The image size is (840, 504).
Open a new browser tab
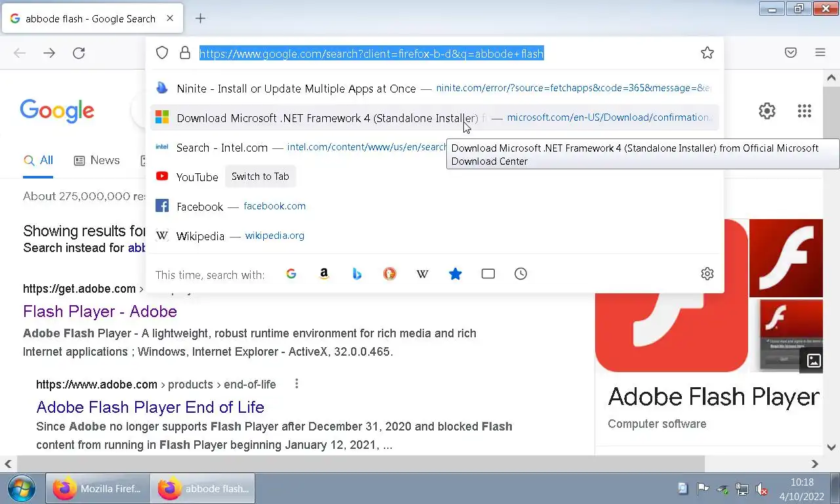tap(201, 18)
